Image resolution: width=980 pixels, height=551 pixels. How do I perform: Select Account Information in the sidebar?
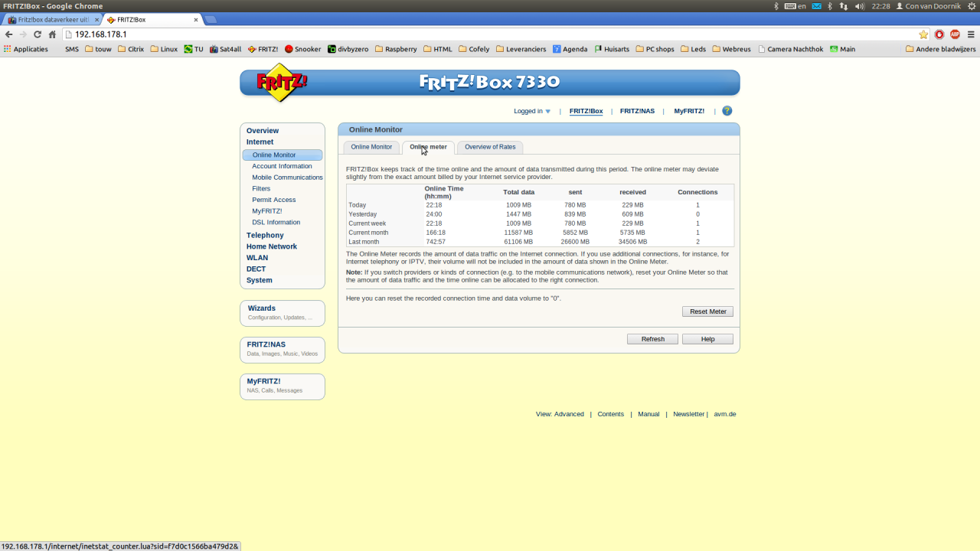pyautogui.click(x=282, y=166)
